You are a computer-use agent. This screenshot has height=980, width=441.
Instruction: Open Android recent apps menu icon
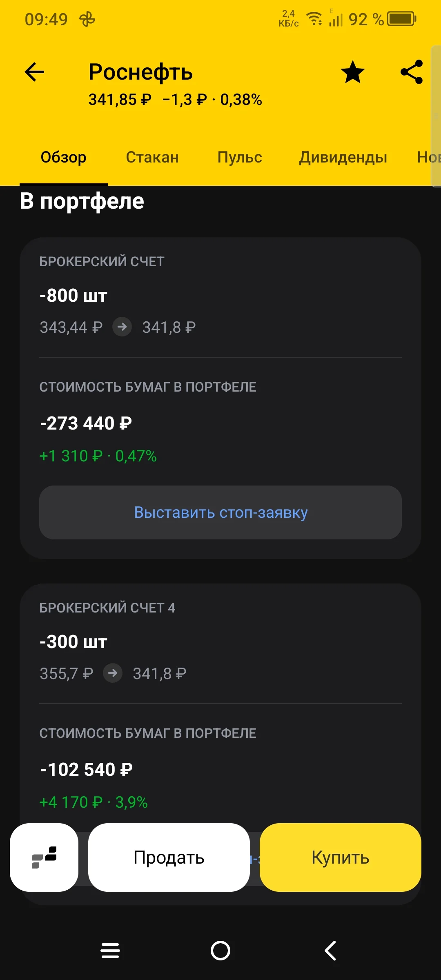pos(110,951)
